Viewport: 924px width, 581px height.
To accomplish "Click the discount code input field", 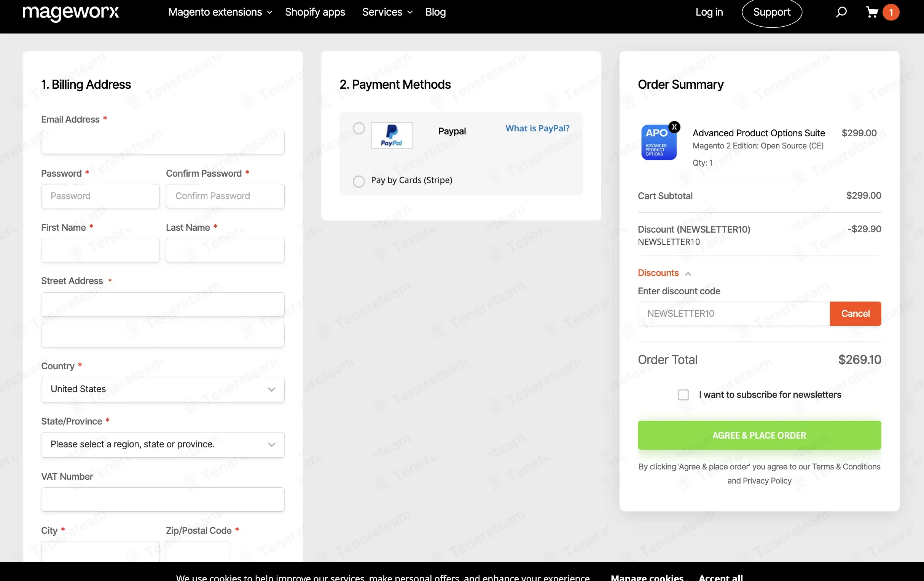I will (734, 314).
